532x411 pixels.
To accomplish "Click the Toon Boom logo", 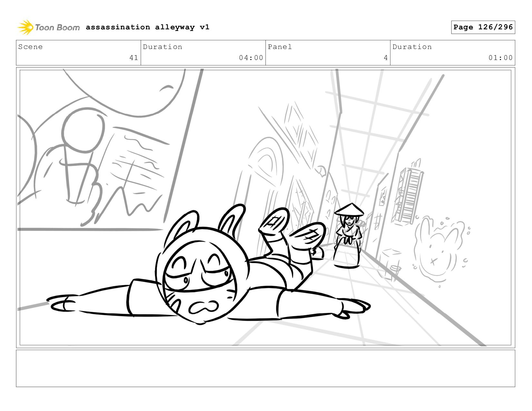I will tap(48, 27).
